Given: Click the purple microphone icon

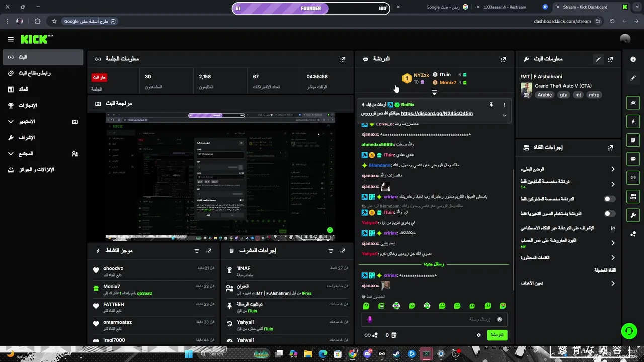Looking at the screenshot, I should (370, 319).
